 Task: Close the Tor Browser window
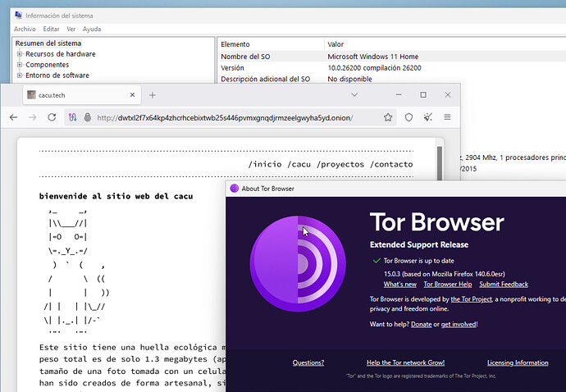pos(448,94)
